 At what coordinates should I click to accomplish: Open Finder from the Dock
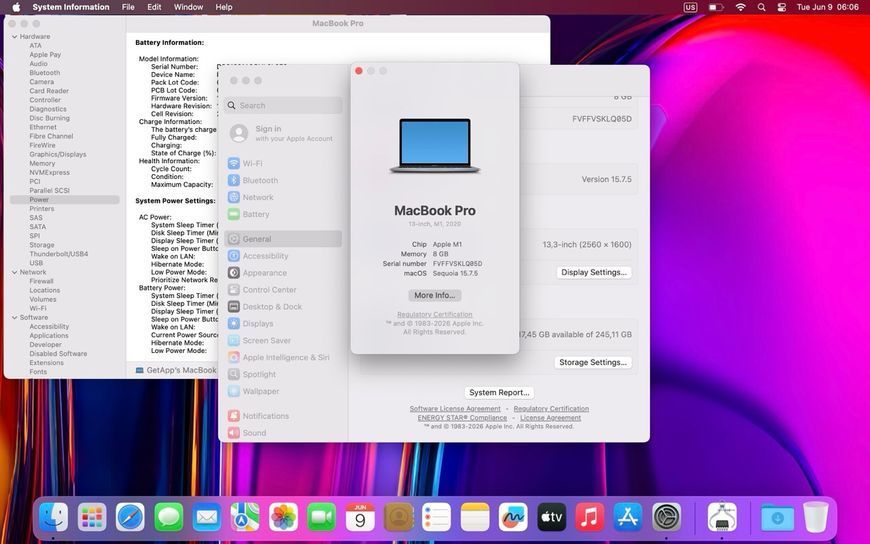pyautogui.click(x=54, y=517)
